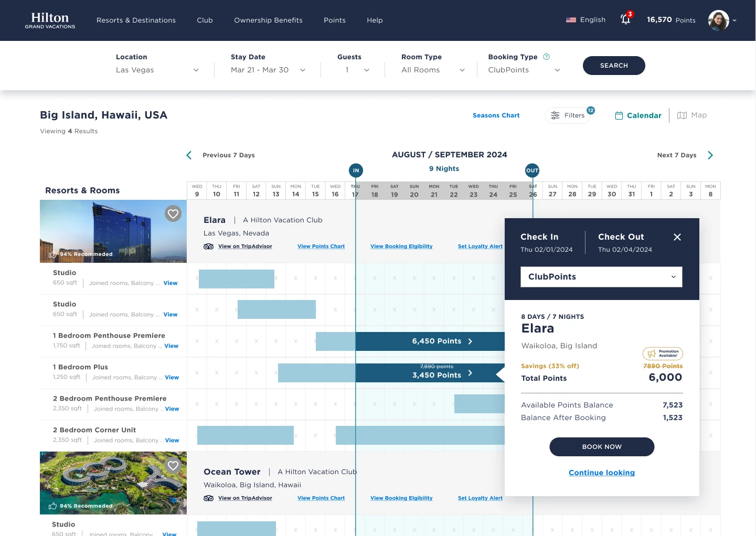Open Ownership Benefits menu

268,20
